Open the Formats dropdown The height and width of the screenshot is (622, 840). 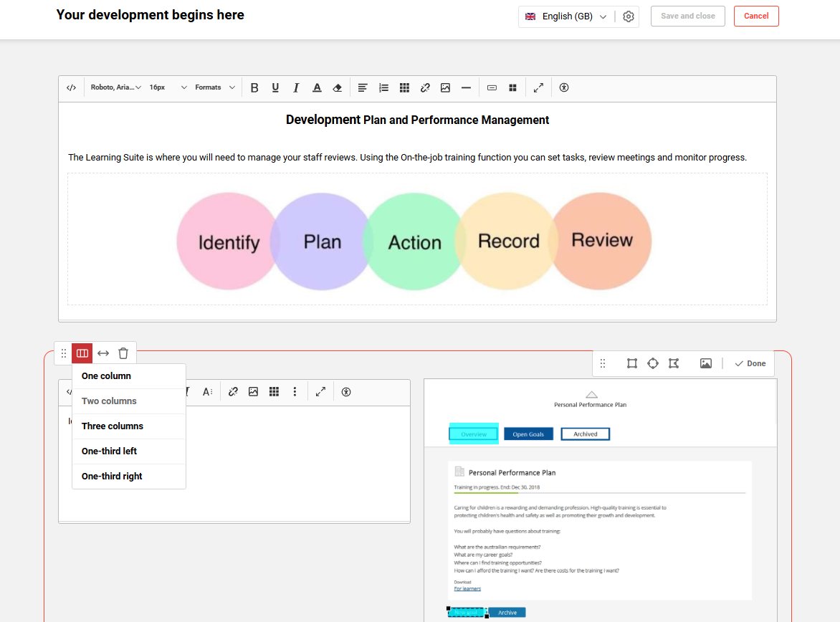[x=214, y=87]
